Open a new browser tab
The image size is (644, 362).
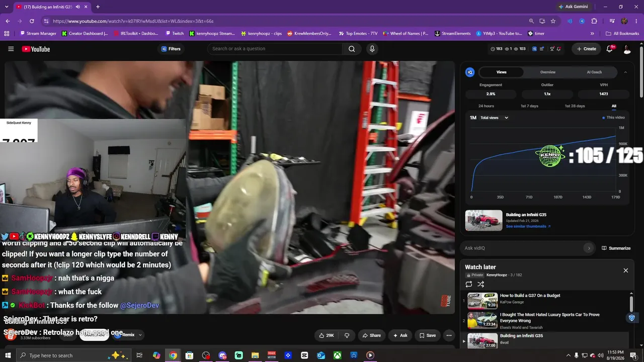pyautogui.click(x=98, y=7)
